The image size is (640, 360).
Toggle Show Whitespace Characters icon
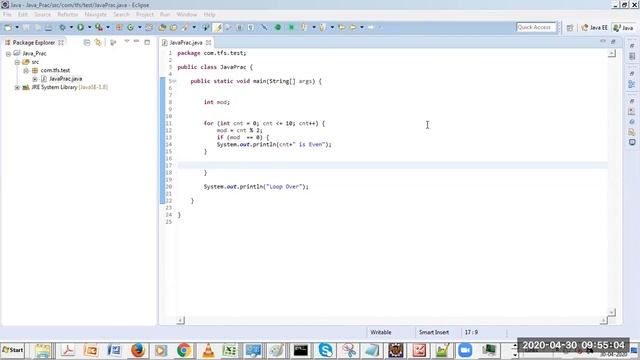(251, 27)
